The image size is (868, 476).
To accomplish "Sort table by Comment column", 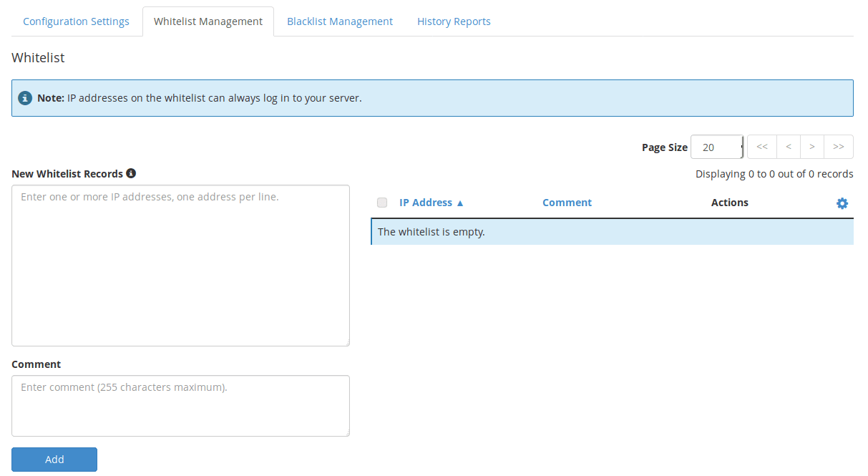I will [x=567, y=203].
